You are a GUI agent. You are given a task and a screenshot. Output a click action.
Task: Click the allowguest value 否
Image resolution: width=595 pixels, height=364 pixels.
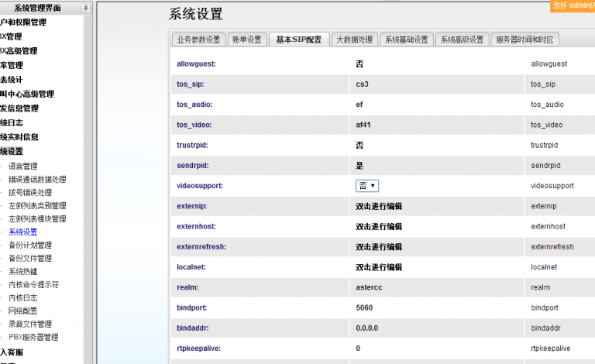359,64
